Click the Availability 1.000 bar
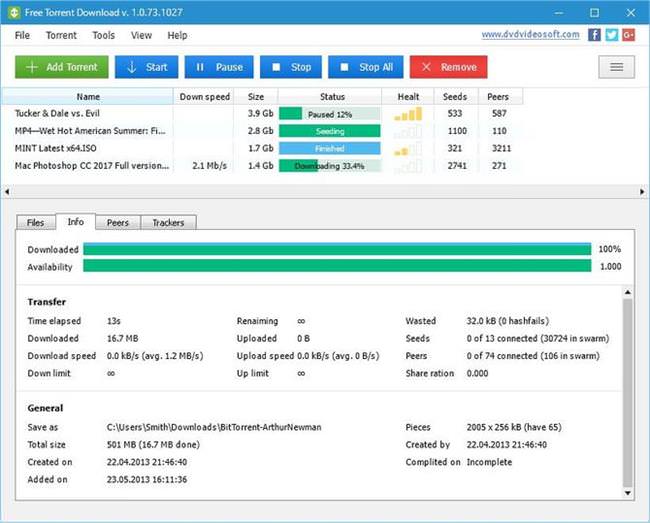The height and width of the screenshot is (523, 650). click(337, 266)
